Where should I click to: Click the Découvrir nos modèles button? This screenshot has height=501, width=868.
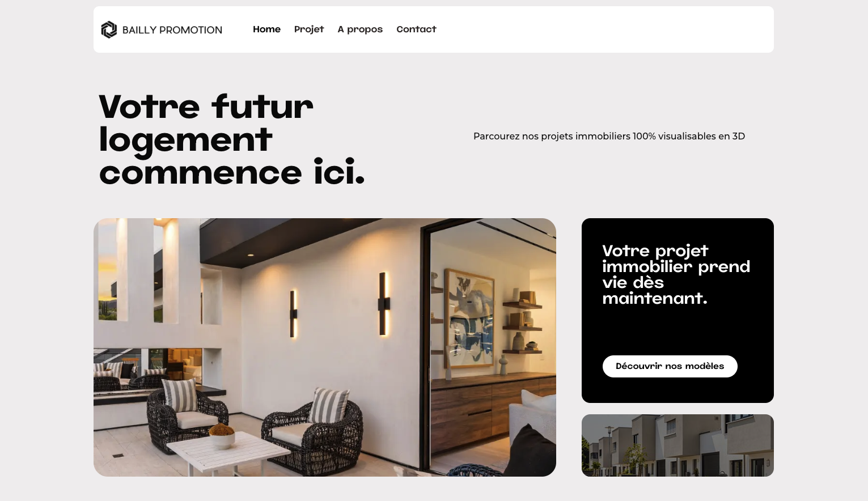670,366
